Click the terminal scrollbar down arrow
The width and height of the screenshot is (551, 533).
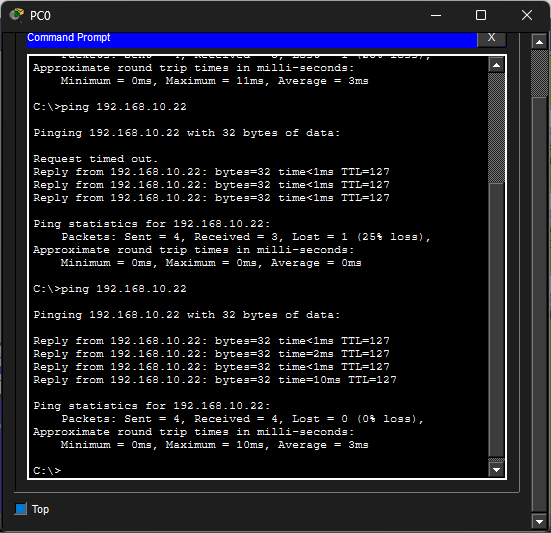(496, 469)
